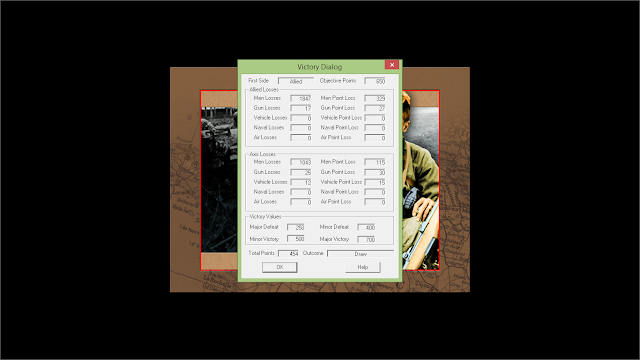Click the dark battlefield photo left of dialog

click(x=219, y=180)
